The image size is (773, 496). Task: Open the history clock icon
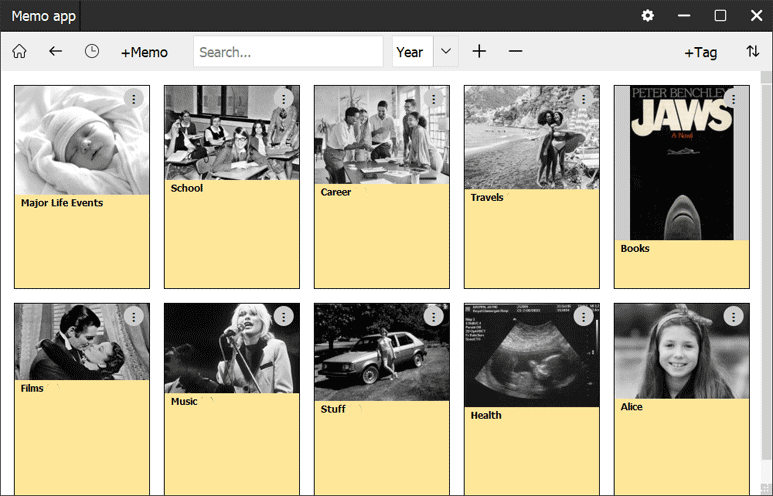[x=92, y=52]
